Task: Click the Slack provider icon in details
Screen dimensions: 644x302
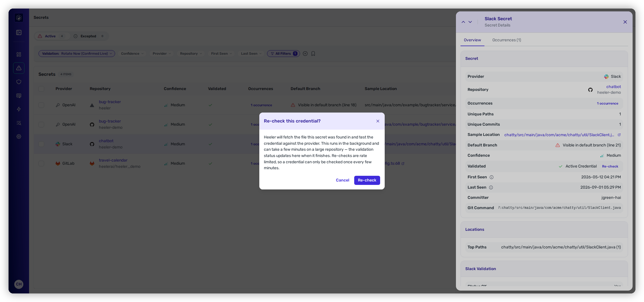Action: pyautogui.click(x=606, y=77)
